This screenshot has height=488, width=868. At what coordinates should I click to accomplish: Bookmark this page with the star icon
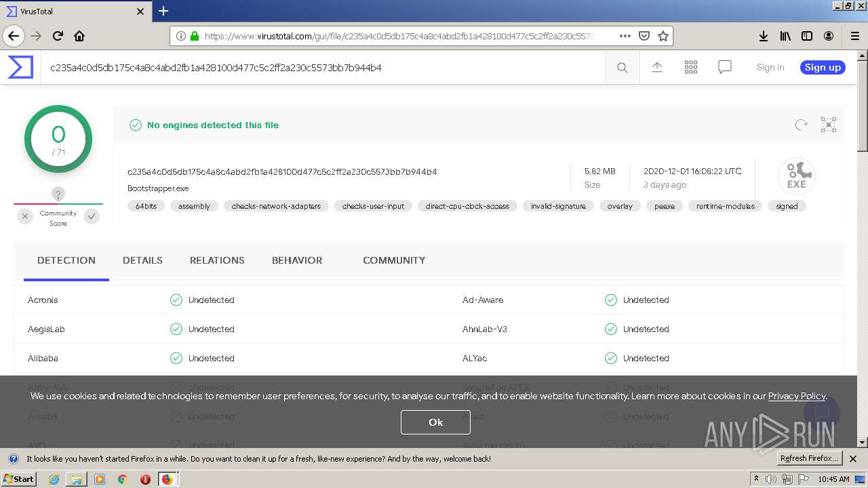(x=663, y=36)
